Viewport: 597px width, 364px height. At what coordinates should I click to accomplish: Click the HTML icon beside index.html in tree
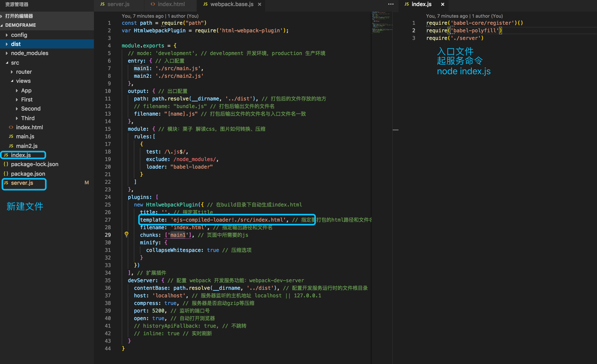coord(11,127)
